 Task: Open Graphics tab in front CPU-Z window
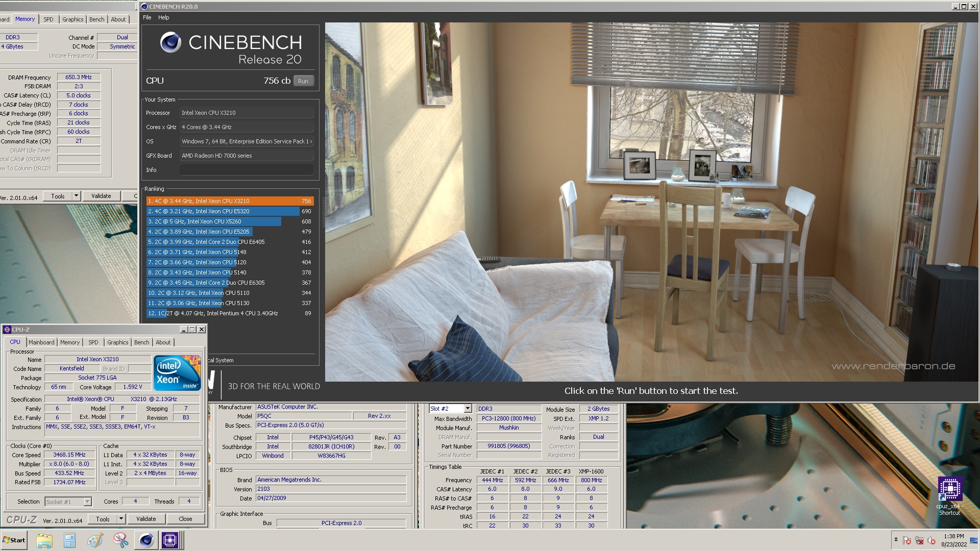click(118, 342)
